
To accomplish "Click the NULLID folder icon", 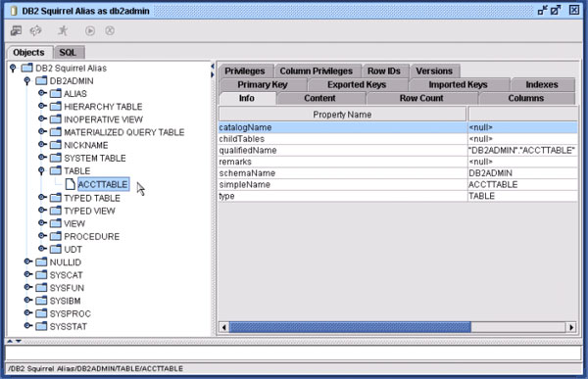I will 41,262.
